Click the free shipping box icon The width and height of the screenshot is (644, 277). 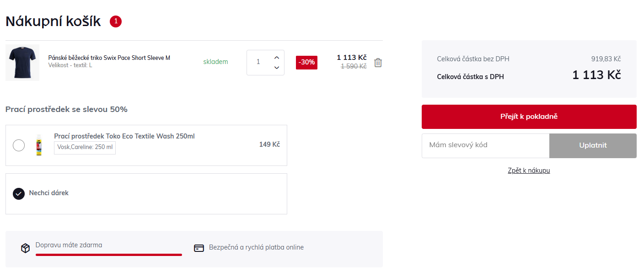pyautogui.click(x=26, y=248)
